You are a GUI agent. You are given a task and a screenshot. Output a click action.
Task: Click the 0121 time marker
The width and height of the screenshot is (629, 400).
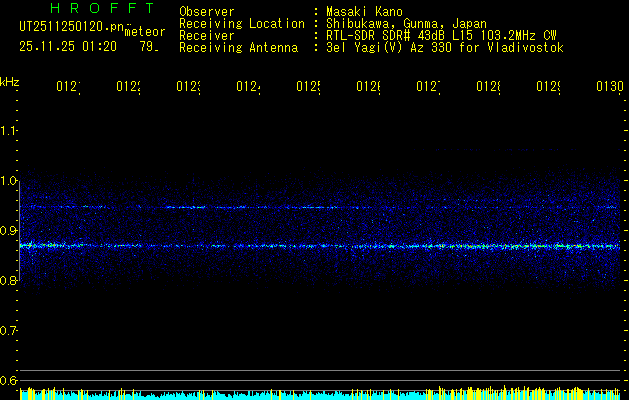[68, 87]
